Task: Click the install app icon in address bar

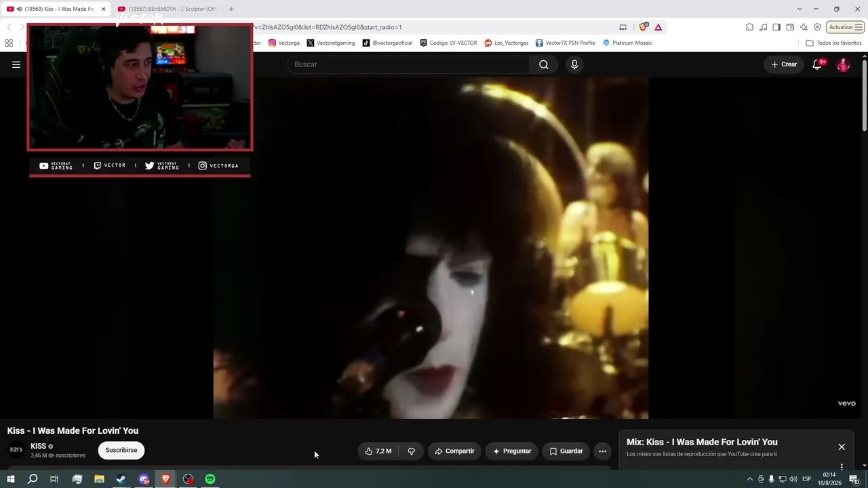Action: (623, 27)
